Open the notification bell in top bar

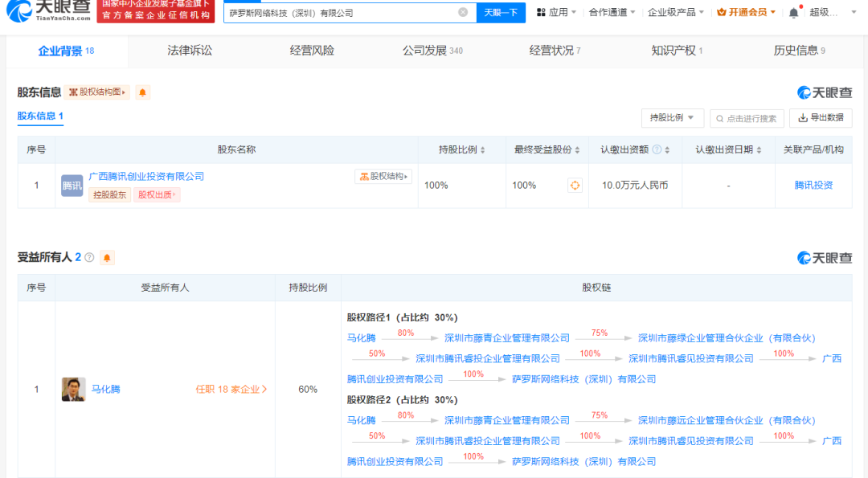[794, 13]
